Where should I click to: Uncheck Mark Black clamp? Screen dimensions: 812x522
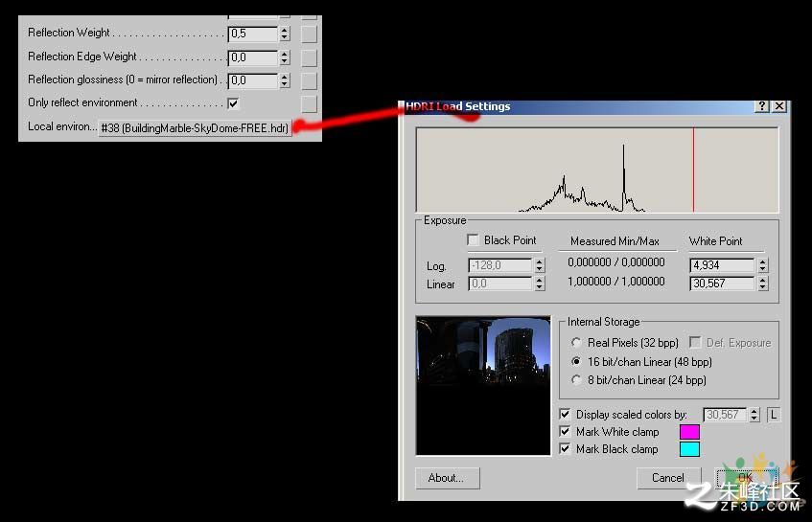pyautogui.click(x=565, y=448)
